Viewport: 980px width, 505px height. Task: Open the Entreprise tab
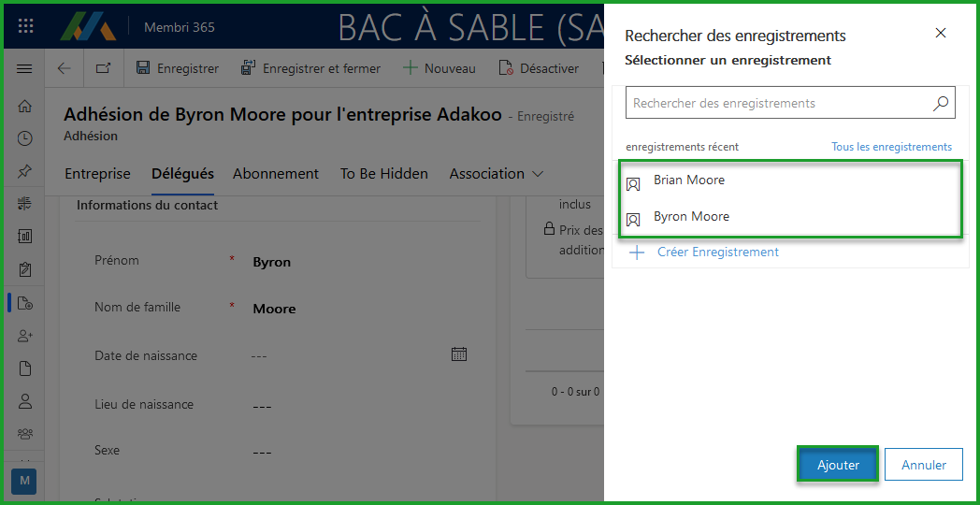pyautogui.click(x=97, y=174)
